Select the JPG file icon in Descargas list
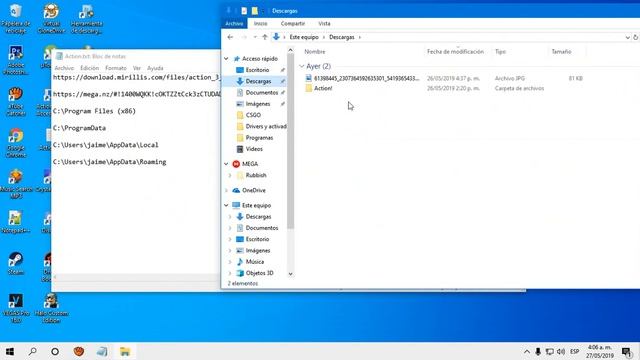 click(x=309, y=78)
